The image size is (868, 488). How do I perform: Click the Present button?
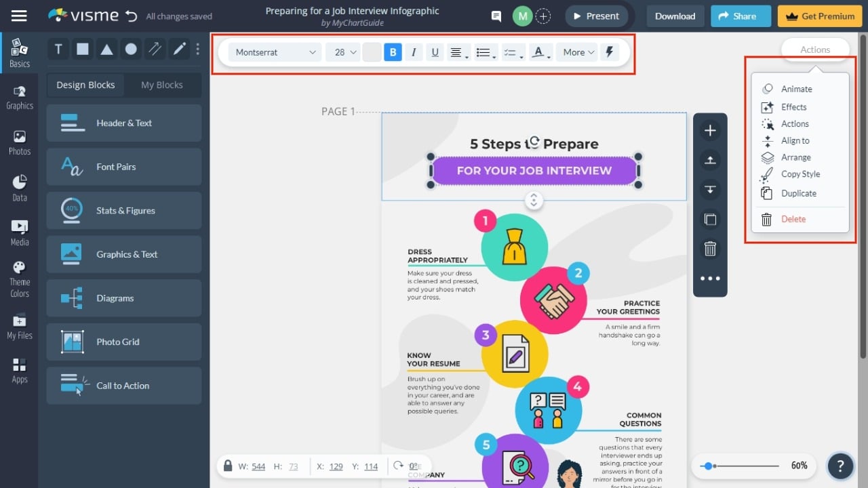(x=596, y=16)
